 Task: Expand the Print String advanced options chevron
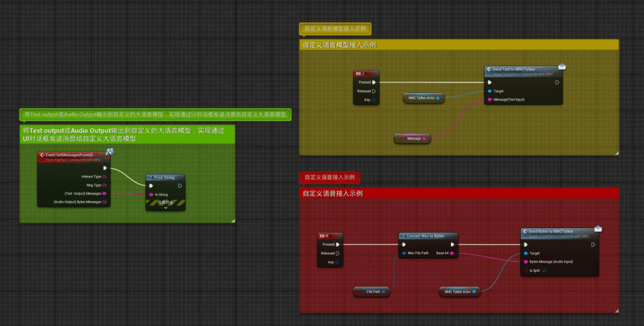pos(166,207)
